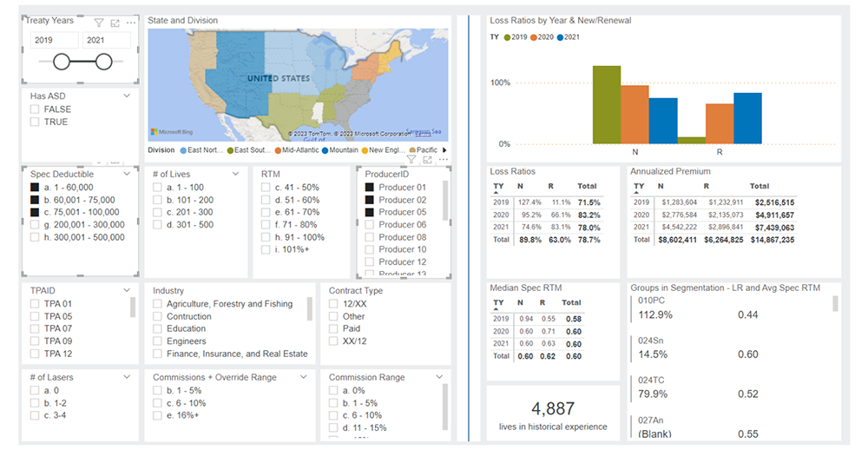Click the Total column header in Annualized Premium

(759, 186)
